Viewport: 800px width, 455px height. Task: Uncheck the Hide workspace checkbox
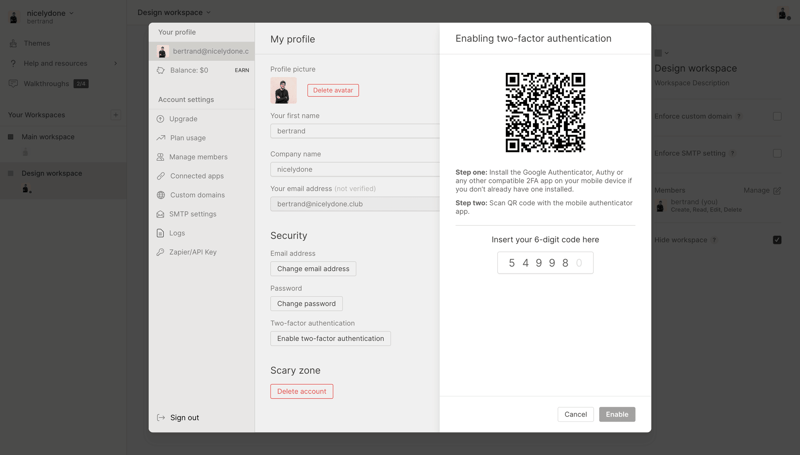[x=777, y=240]
